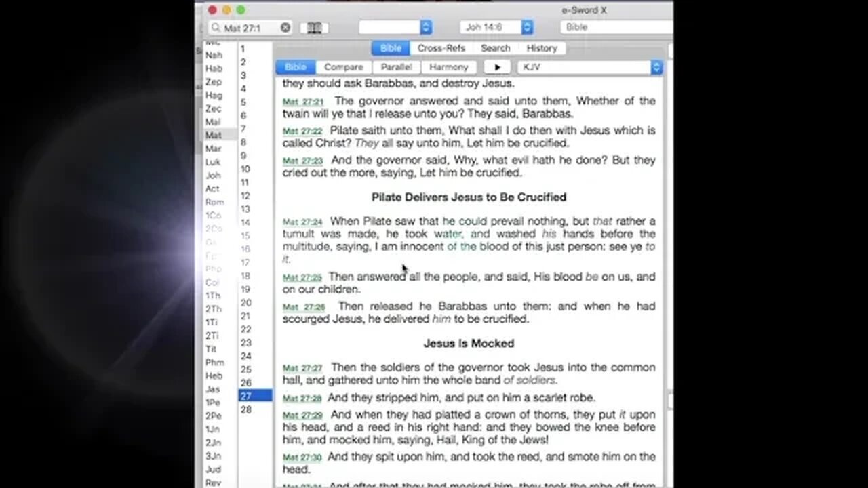
Task: Select the upper Bible tab
Action: (391, 48)
